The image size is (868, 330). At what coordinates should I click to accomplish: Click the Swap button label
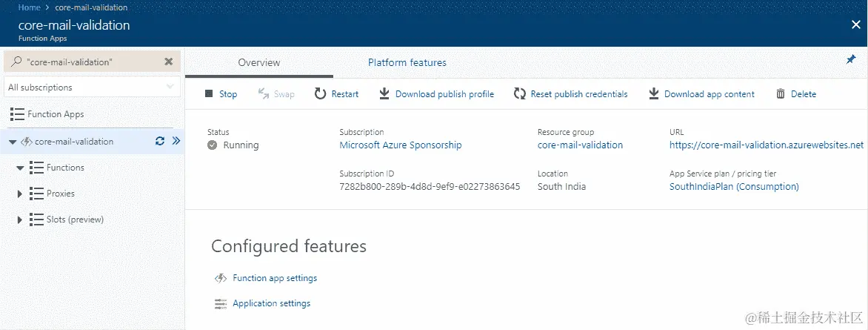tap(284, 93)
